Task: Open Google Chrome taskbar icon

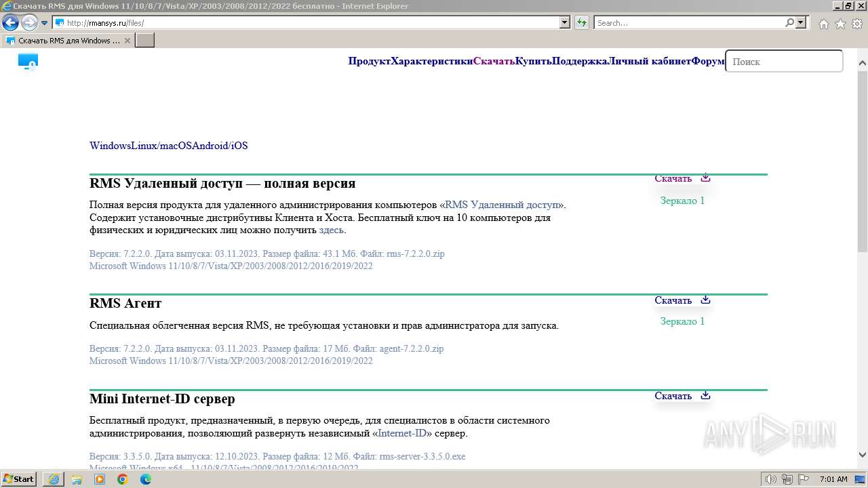Action: 123,479
